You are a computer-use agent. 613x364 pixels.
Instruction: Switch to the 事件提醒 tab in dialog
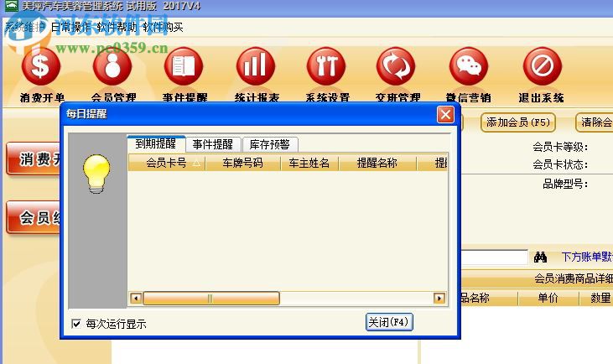tap(213, 144)
